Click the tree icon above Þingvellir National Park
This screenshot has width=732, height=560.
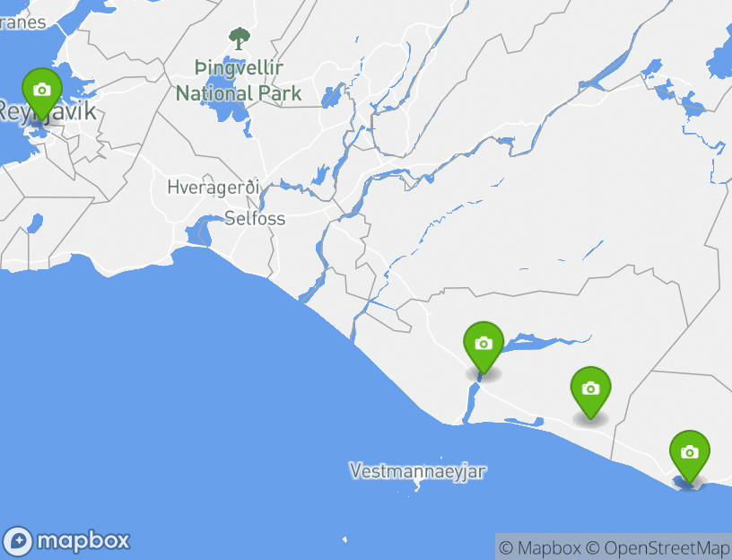coord(239,39)
